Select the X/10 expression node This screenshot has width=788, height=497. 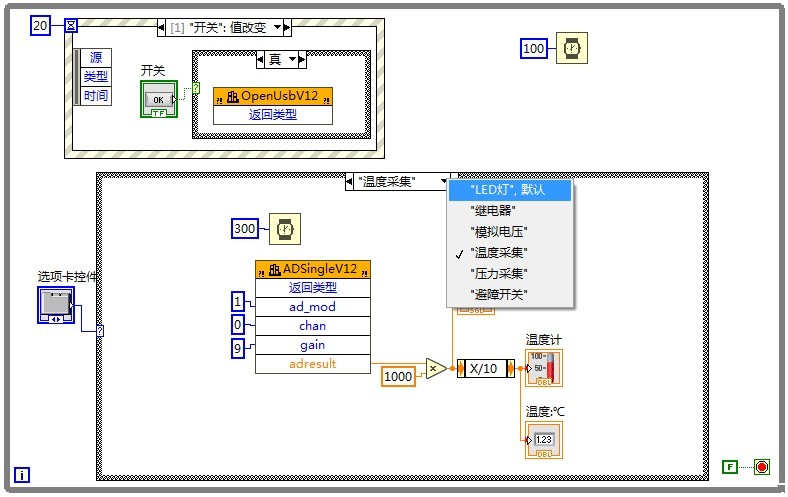coord(486,368)
